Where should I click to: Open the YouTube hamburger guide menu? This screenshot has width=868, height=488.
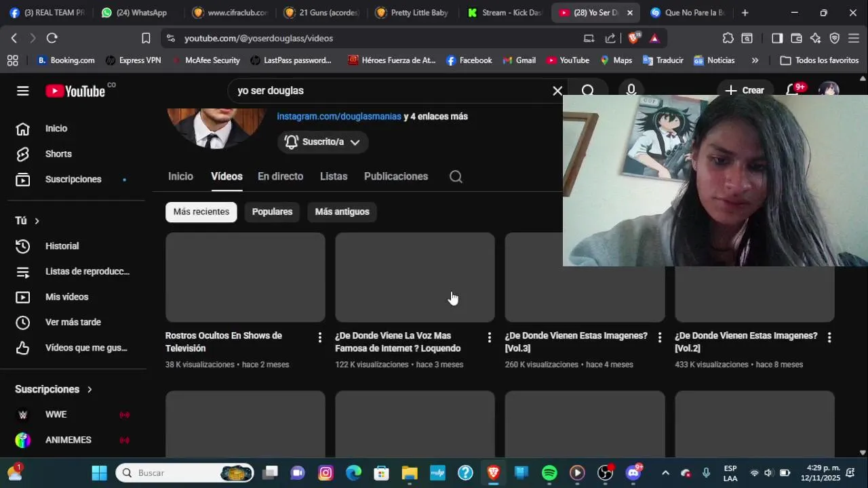point(22,91)
